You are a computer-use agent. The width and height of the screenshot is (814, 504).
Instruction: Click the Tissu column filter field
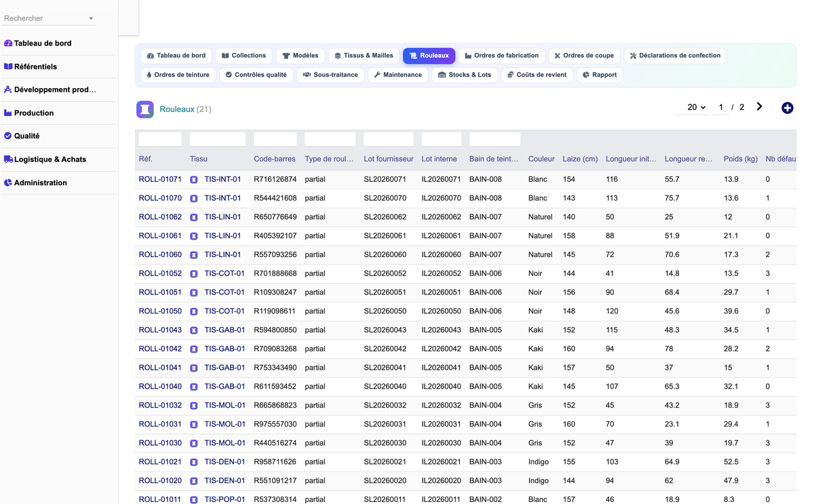point(218,139)
